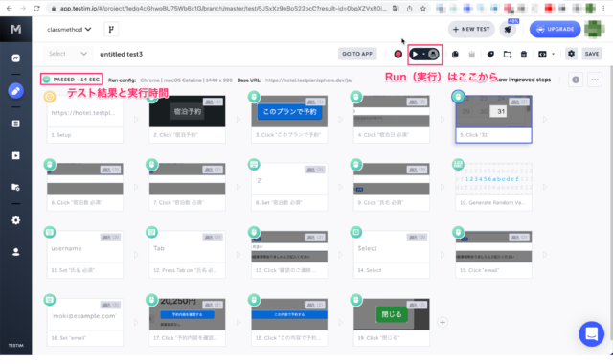Expand the code export dropdown arrow

point(553,54)
